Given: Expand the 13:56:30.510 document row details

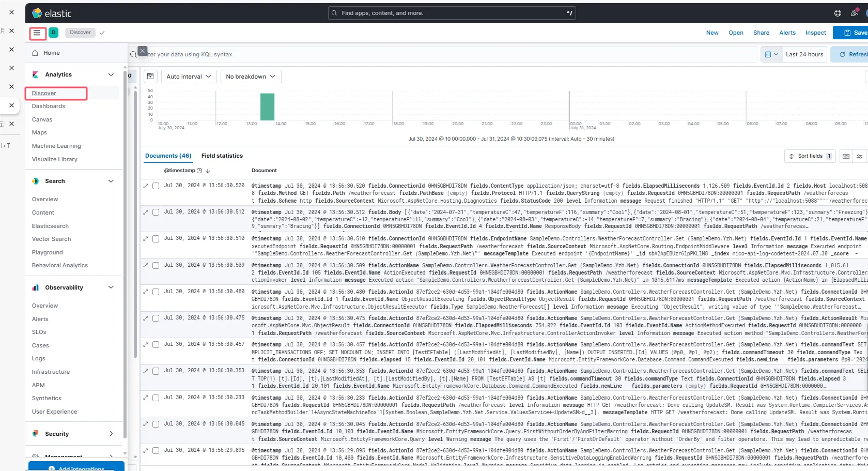Looking at the screenshot, I should point(146,239).
